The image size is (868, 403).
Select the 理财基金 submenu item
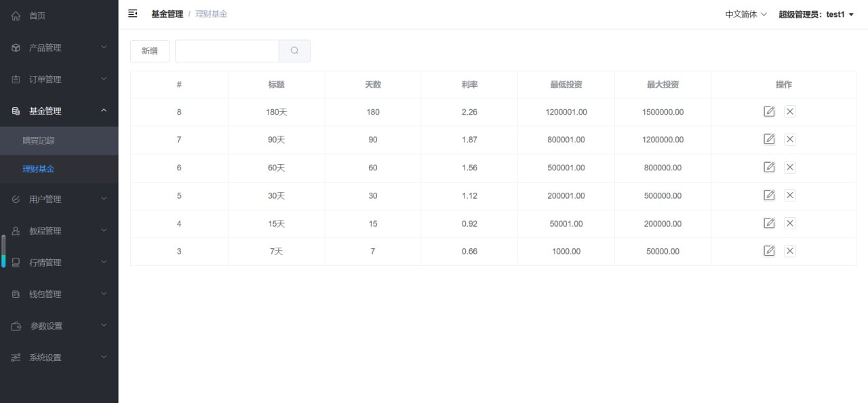tap(38, 169)
